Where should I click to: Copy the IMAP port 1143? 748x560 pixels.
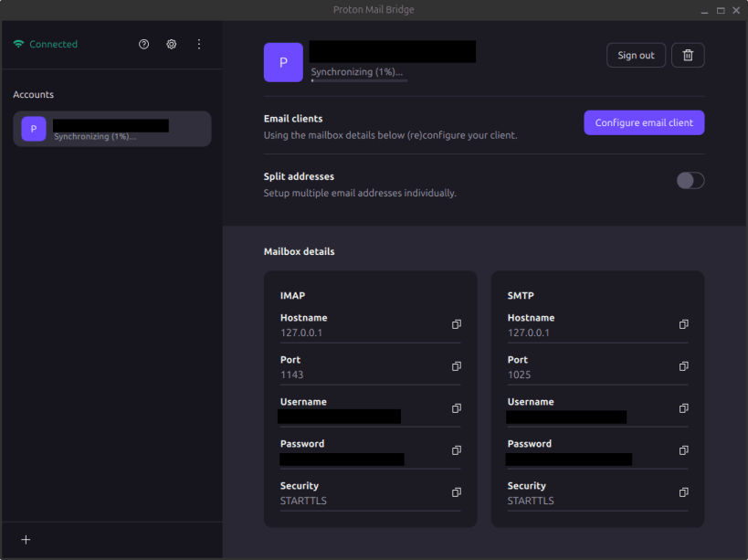[457, 366]
